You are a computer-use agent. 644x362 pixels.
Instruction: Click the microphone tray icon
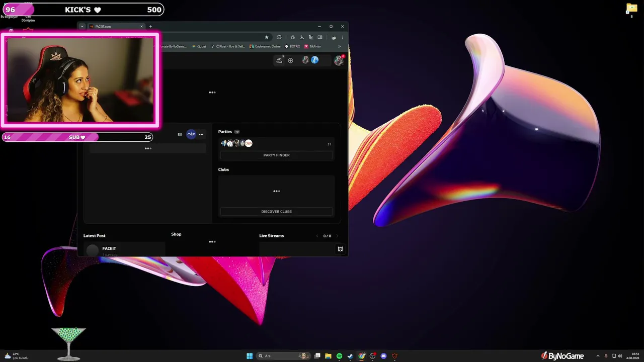pyautogui.click(x=606, y=356)
